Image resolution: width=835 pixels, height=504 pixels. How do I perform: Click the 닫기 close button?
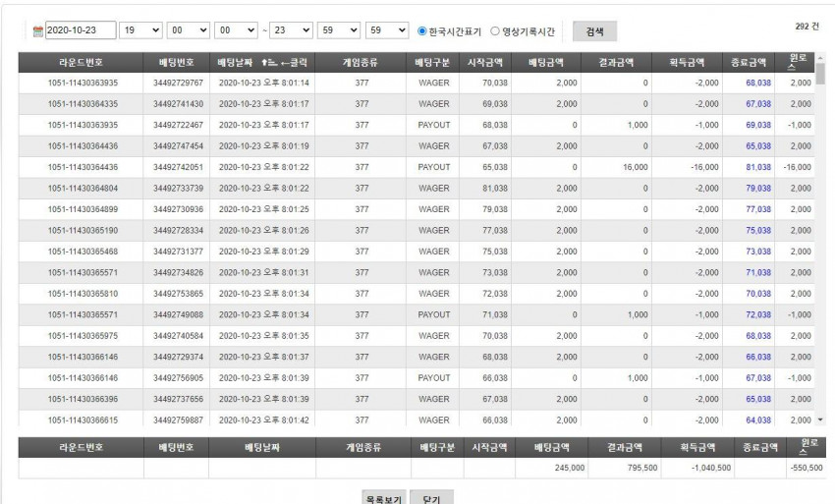[431, 497]
